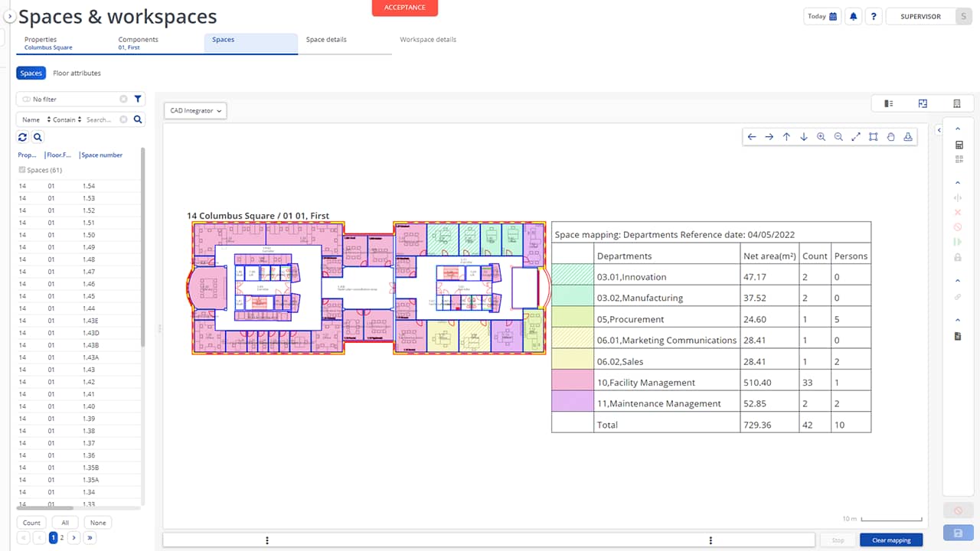Screen dimensions: 980x551
Task: Select the Spaces pill toggle
Action: coord(31,73)
